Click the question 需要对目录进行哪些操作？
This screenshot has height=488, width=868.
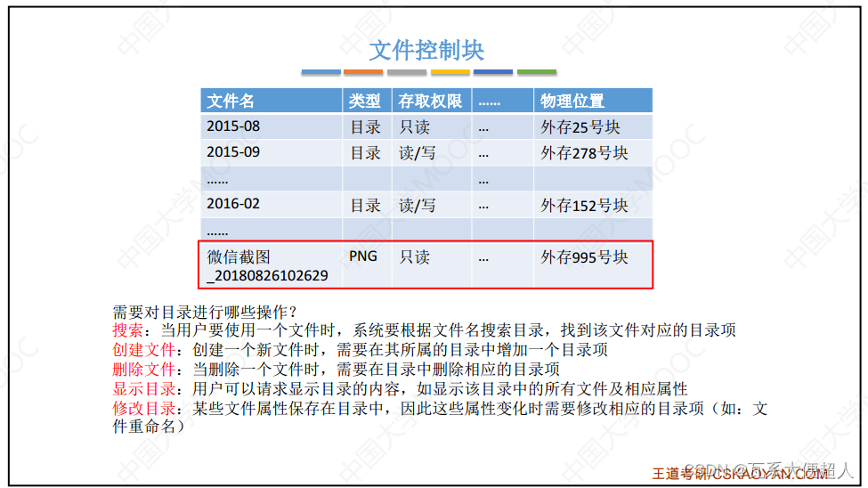(x=205, y=312)
